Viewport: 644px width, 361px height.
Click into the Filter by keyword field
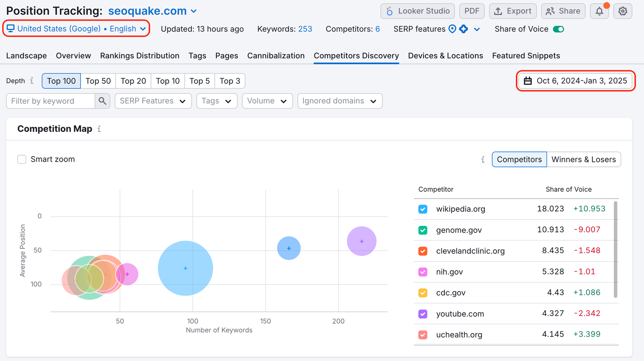click(x=51, y=101)
